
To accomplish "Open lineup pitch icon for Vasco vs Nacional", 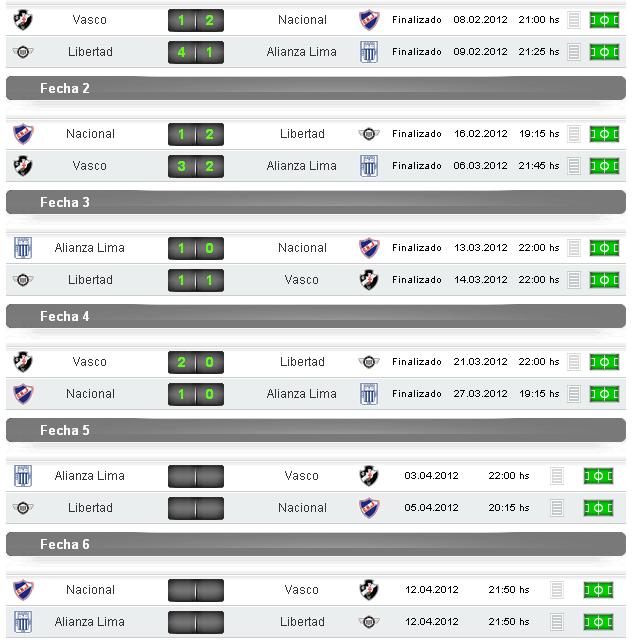I will click(603, 20).
